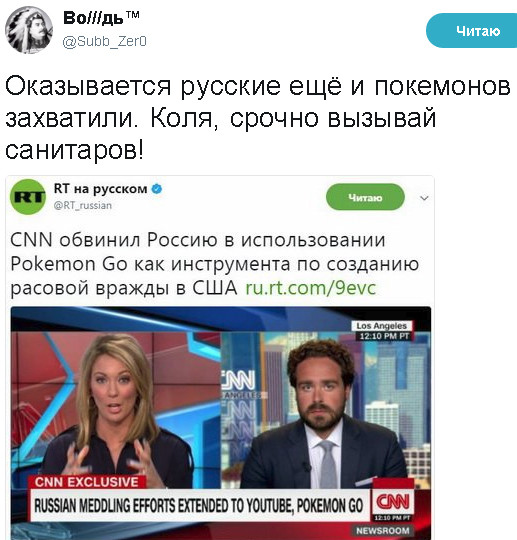Click the Во///дь™ display name
The image size is (517, 540).
tap(101, 18)
